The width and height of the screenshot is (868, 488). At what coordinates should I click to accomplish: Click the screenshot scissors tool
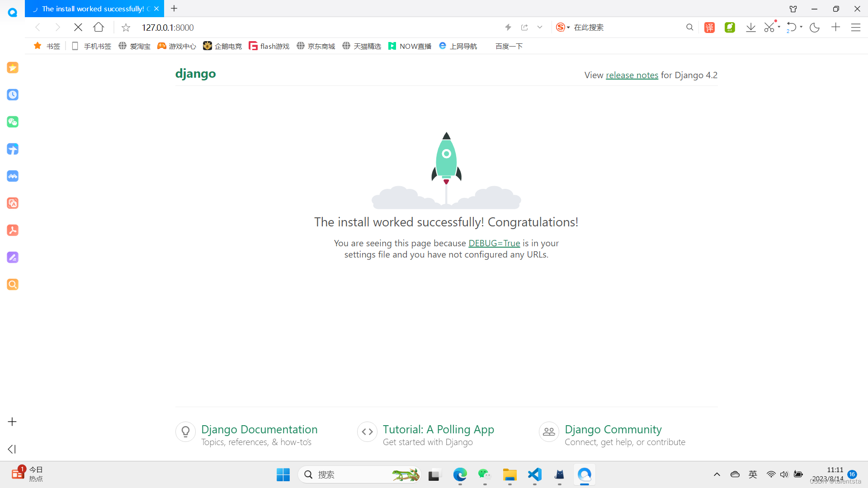click(769, 28)
